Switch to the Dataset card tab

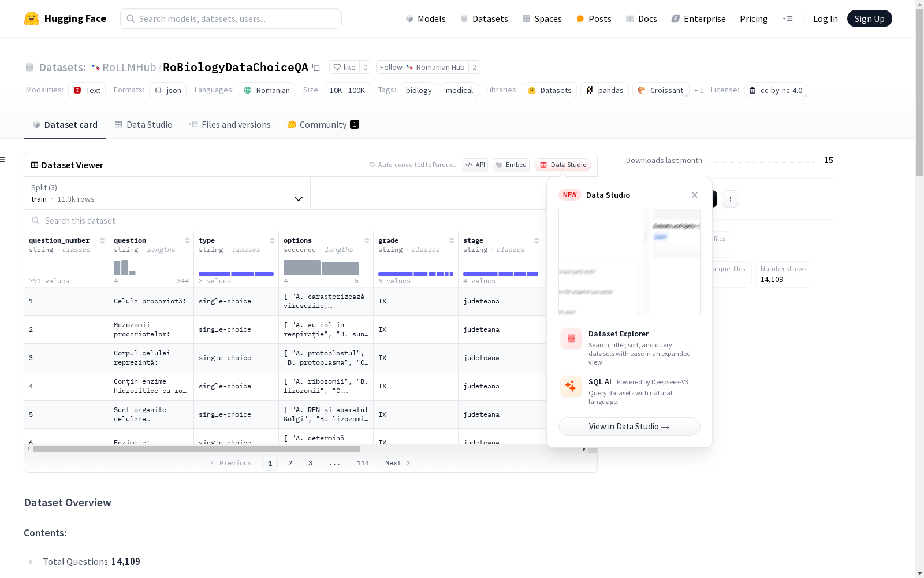[65, 124]
